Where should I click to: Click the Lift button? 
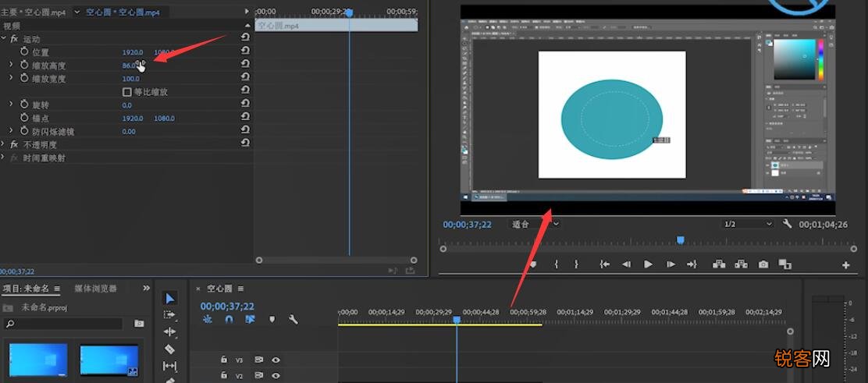(719, 264)
